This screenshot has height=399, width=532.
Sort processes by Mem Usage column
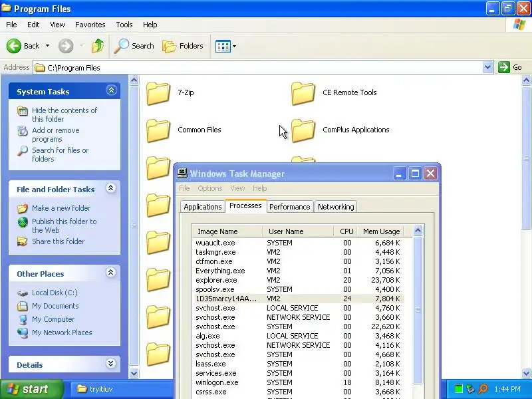pos(380,231)
